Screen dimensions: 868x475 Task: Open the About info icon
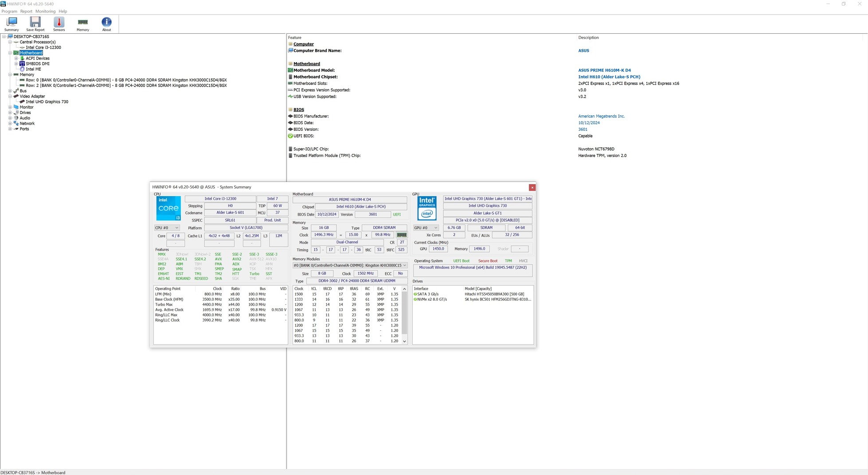pos(106,24)
